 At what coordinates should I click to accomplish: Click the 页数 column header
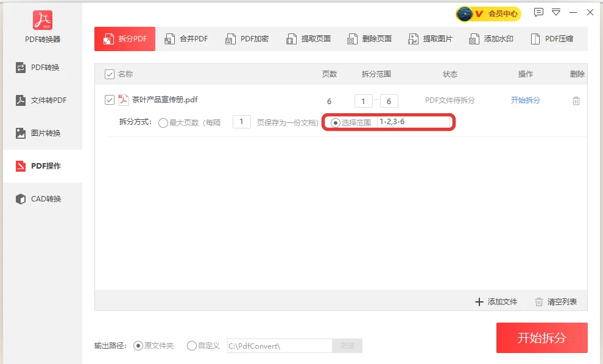coord(329,74)
